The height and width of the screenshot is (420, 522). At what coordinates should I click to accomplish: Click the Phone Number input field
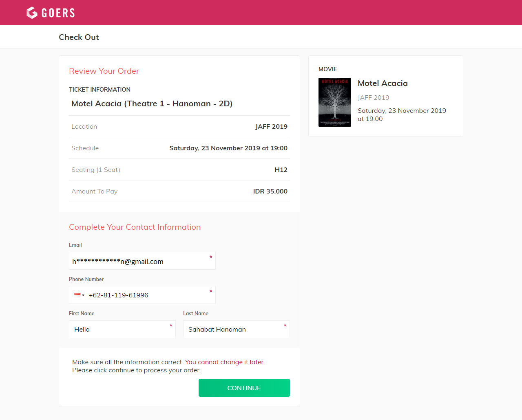[x=147, y=295]
